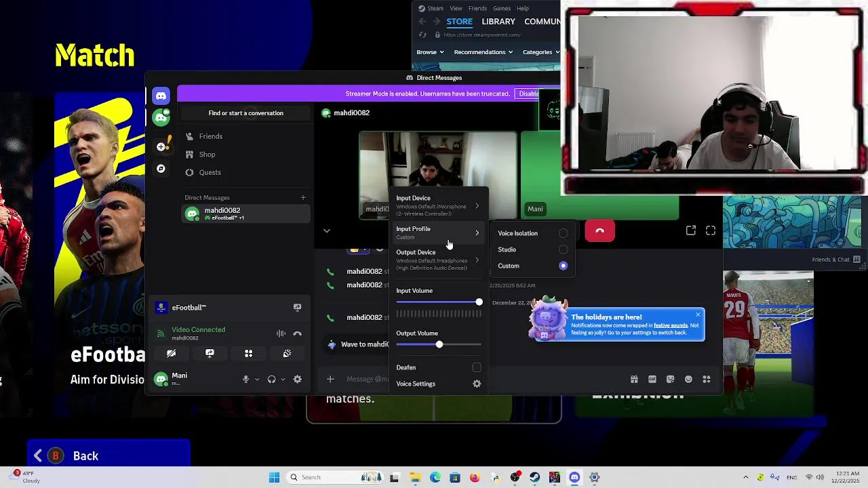
Task: Open the discover servers compass icon
Action: click(161, 168)
